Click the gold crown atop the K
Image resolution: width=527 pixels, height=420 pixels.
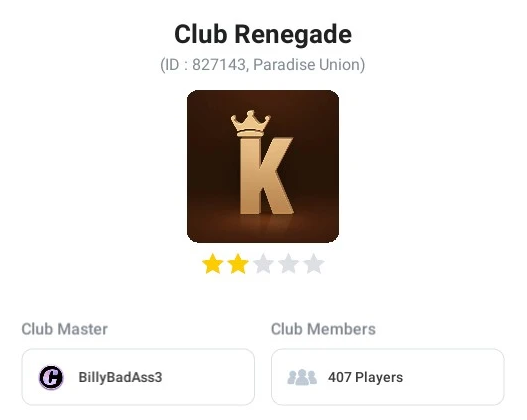[250, 124]
